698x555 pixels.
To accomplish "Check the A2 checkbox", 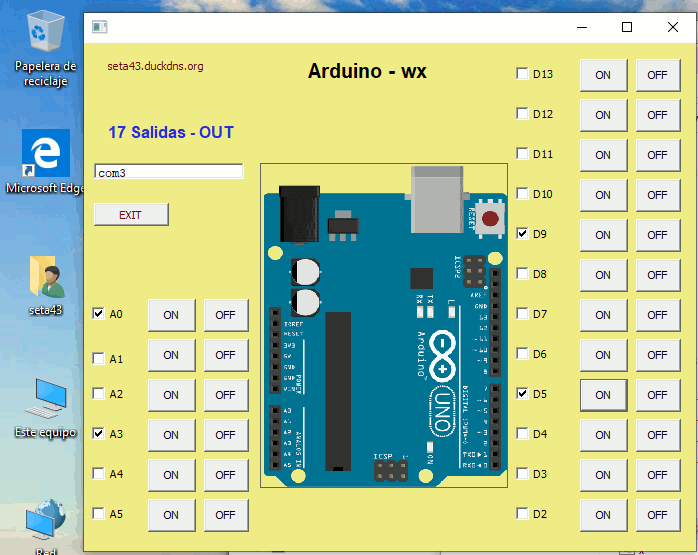I will coord(98,394).
